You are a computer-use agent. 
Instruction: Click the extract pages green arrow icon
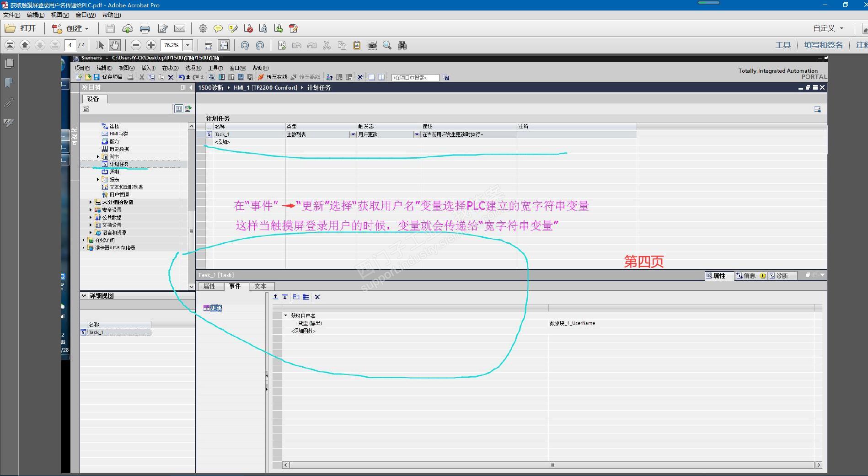coord(279,28)
